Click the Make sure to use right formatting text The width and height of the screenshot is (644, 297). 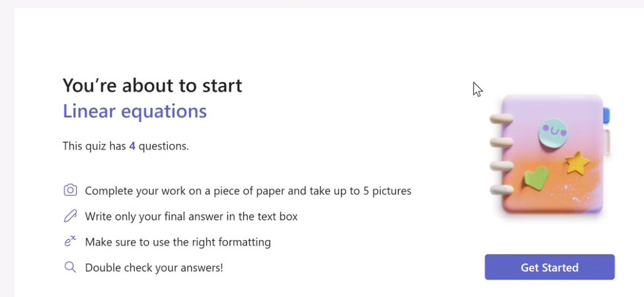[x=178, y=242]
